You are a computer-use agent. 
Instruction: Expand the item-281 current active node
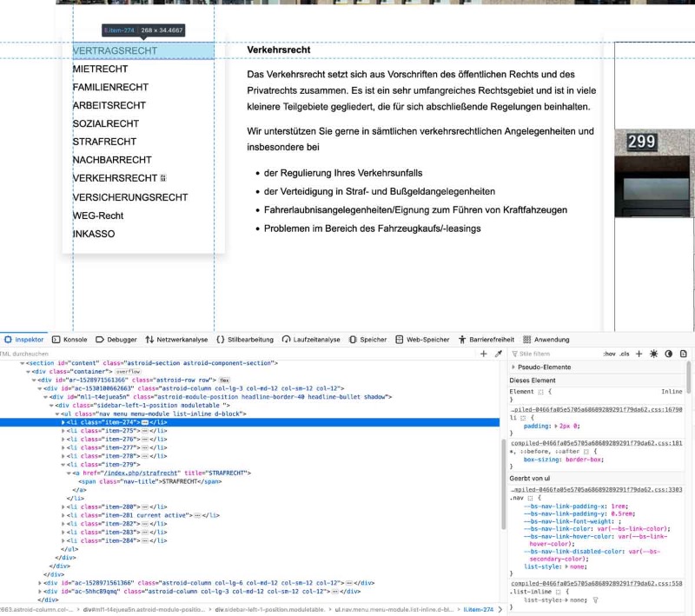63,515
